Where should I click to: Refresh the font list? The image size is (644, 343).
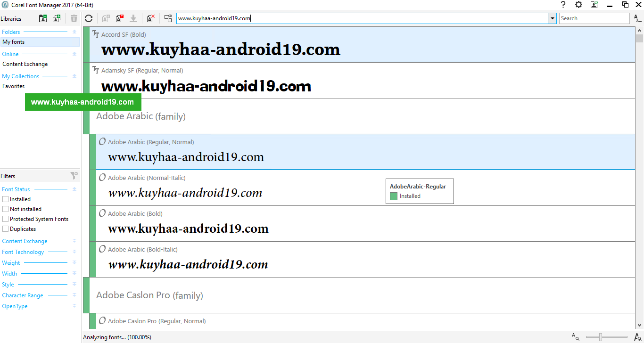click(89, 18)
